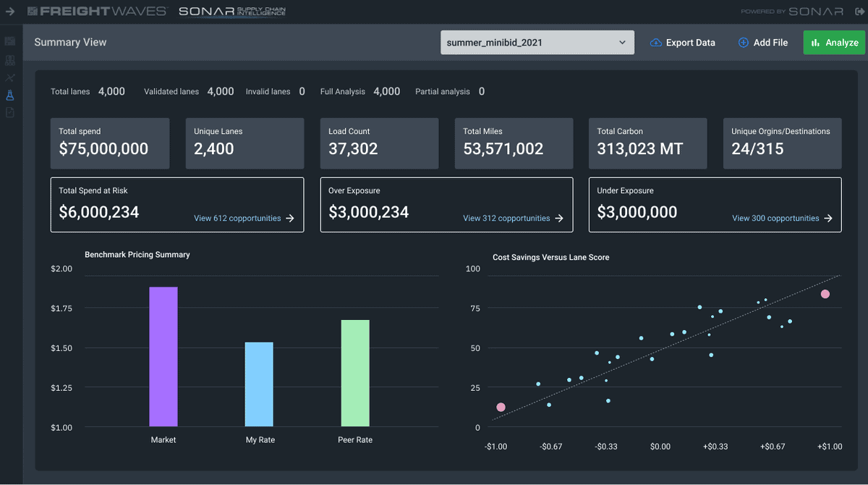
Task: Open the crossing-lines chart sidebar icon
Action: pos(10,77)
